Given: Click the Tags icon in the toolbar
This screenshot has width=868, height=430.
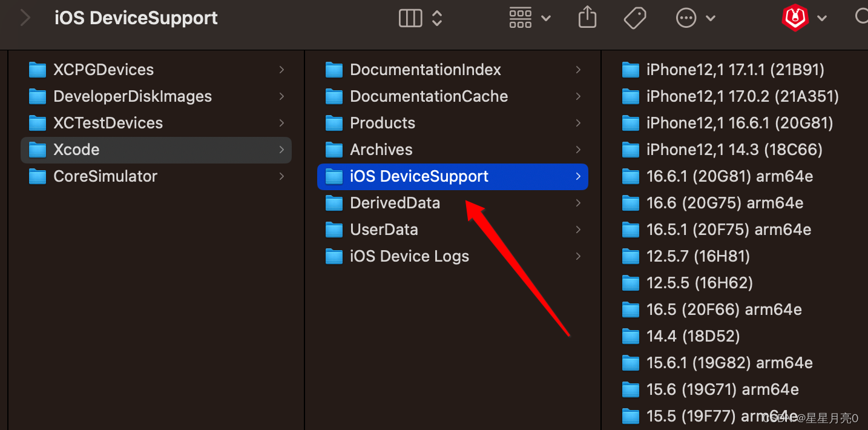Looking at the screenshot, I should click(x=635, y=18).
